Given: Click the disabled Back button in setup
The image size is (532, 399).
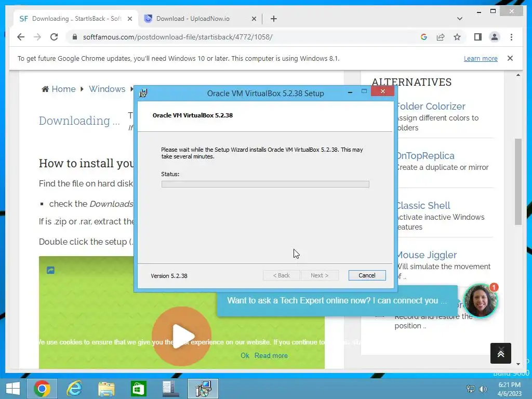Looking at the screenshot, I should click(x=281, y=275).
